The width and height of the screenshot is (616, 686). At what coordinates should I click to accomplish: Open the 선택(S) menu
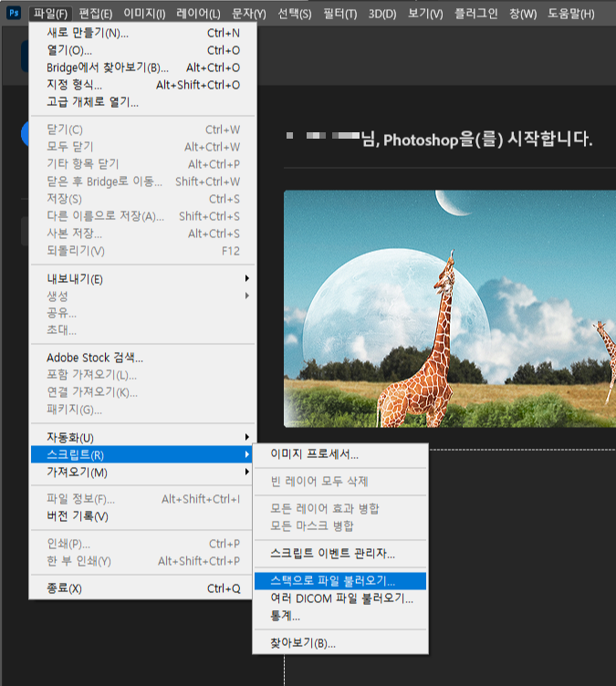[295, 14]
